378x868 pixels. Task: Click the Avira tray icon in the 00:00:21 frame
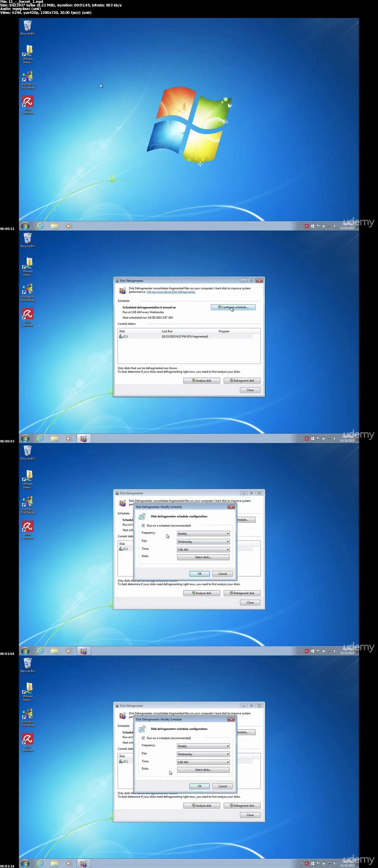pos(307,226)
